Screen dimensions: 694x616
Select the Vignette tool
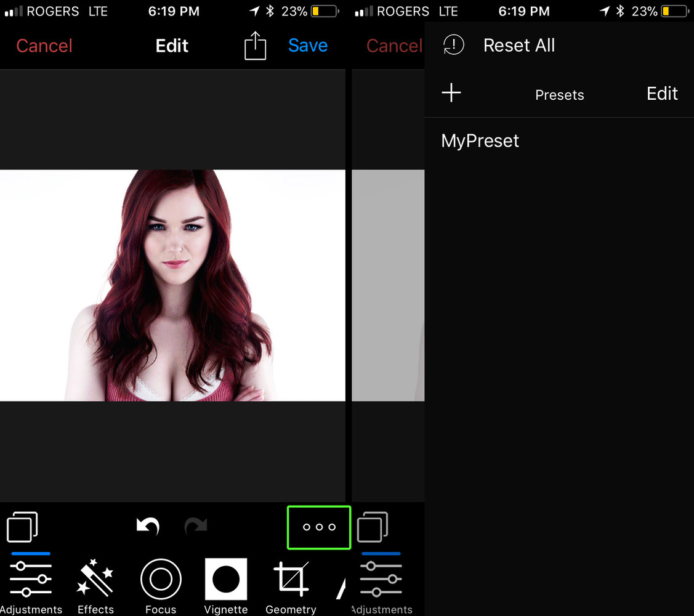226,585
